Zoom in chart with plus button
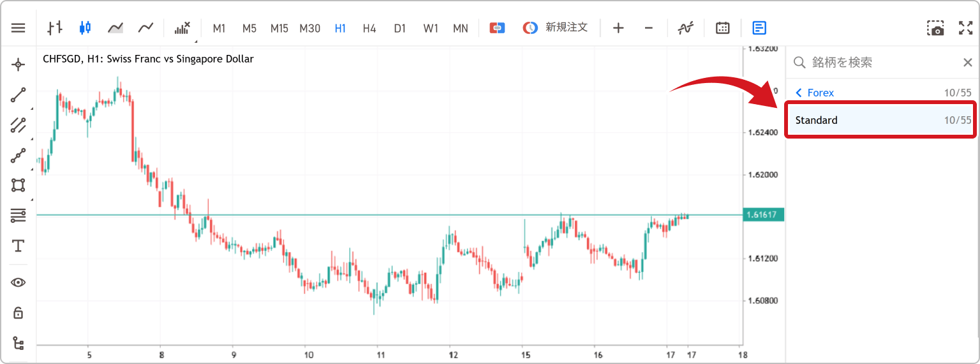The width and height of the screenshot is (980, 364). point(618,27)
